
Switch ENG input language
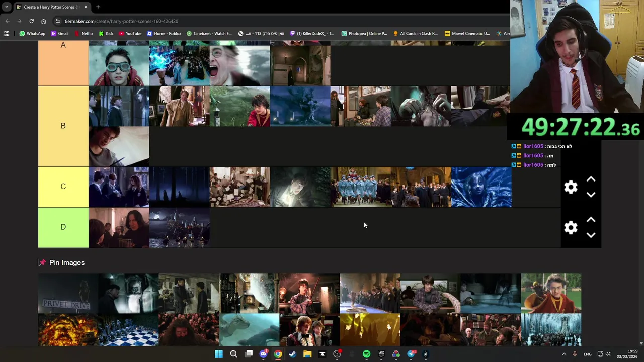588,354
